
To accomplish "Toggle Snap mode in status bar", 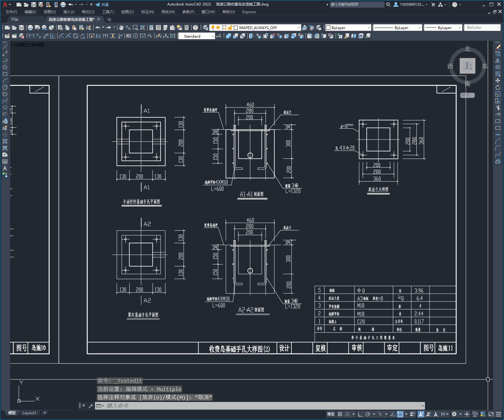I will (x=347, y=414).
